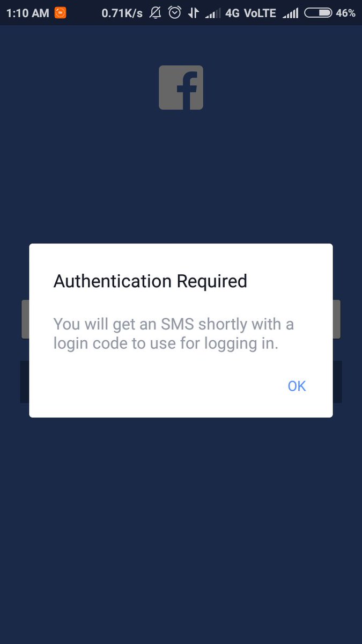The height and width of the screenshot is (644, 362).
Task: Tap the SMS login code message text
Action: point(174,334)
